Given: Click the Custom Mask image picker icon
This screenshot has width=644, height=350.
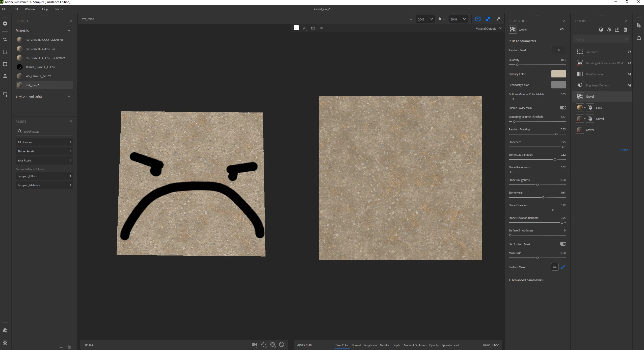Looking at the screenshot, I should tap(555, 267).
